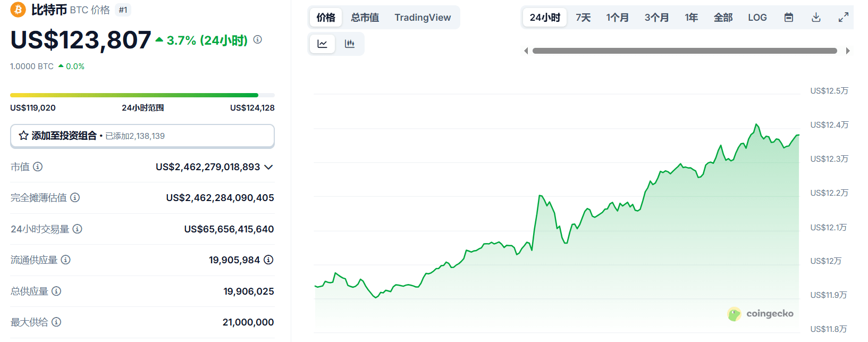Click the US$123,807 price text
This screenshot has height=342, width=868.
[x=81, y=40]
